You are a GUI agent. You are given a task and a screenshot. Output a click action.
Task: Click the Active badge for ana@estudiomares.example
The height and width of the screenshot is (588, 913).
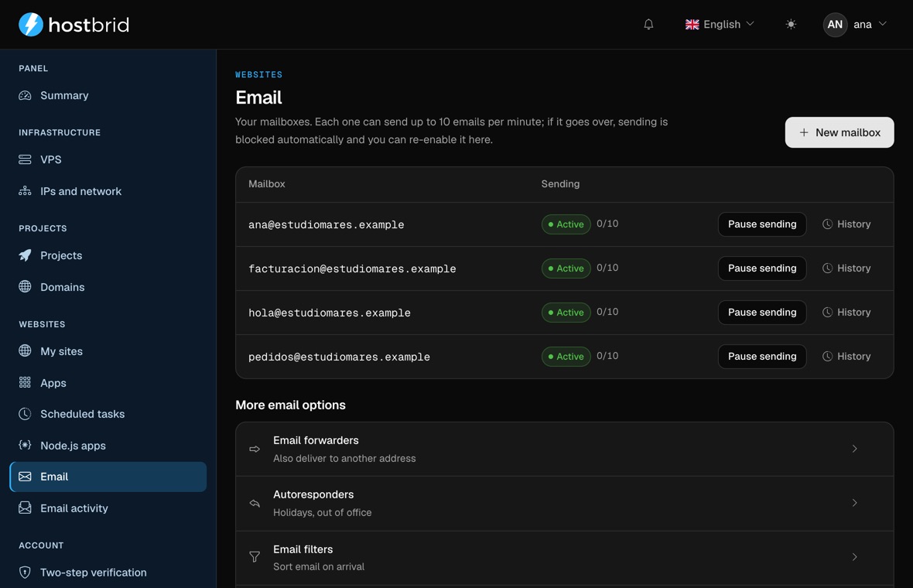[x=566, y=224]
